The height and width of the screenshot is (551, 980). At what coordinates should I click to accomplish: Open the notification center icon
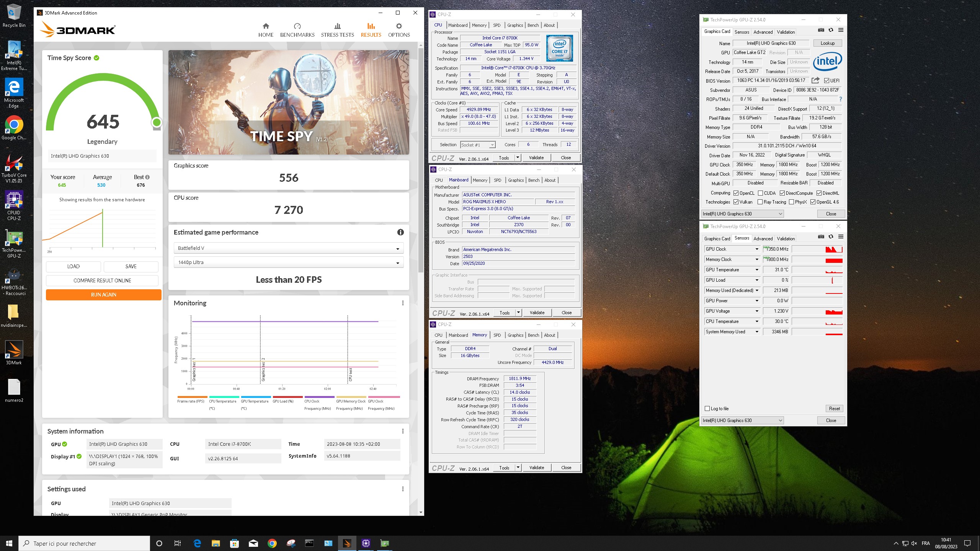(x=967, y=543)
